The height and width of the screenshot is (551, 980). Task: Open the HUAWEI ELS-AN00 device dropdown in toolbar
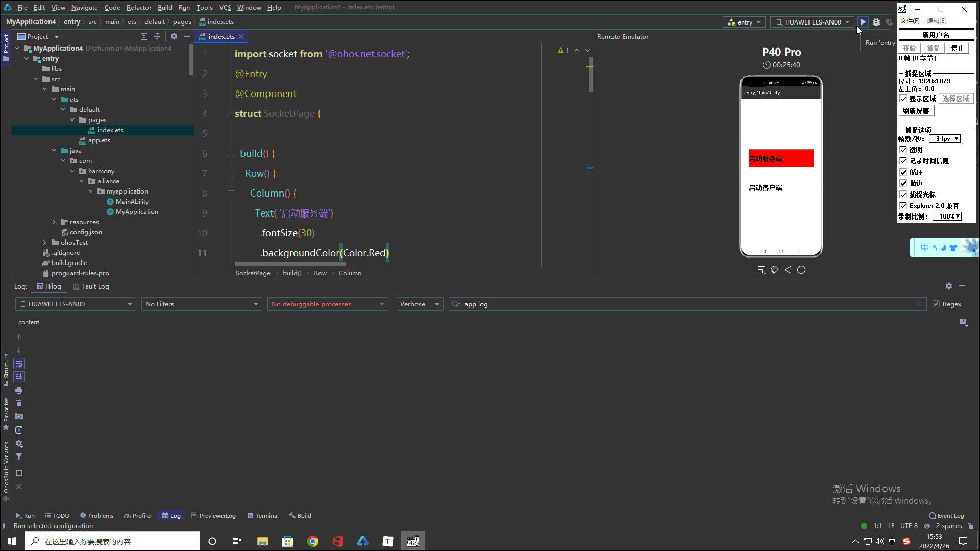(813, 22)
